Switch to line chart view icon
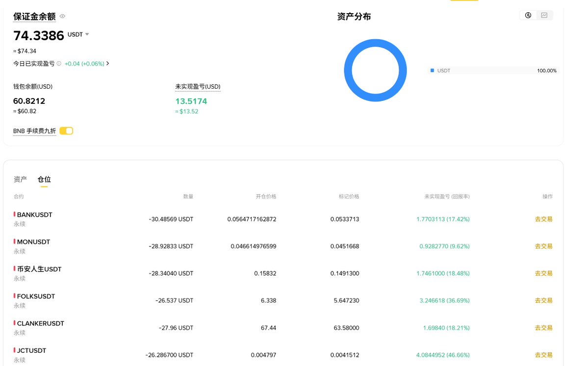Image resolution: width=588 pixels, height=366 pixels. click(544, 15)
